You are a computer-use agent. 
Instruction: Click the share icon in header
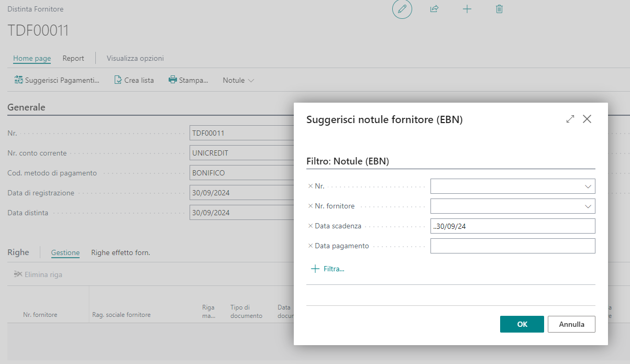pos(434,9)
